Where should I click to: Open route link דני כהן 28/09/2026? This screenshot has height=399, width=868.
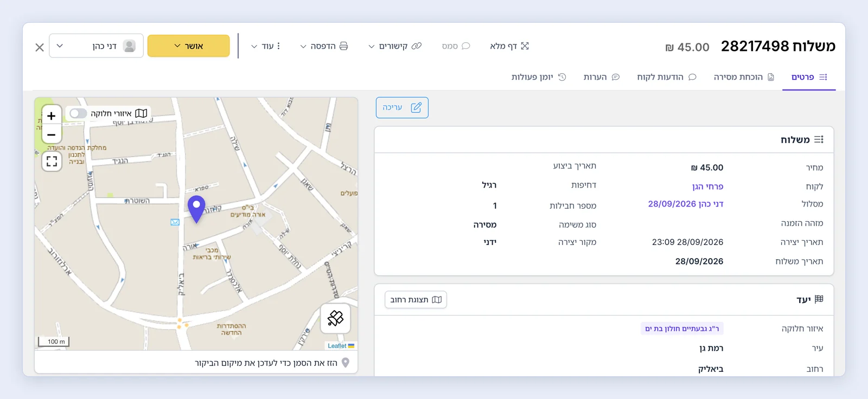tap(686, 204)
